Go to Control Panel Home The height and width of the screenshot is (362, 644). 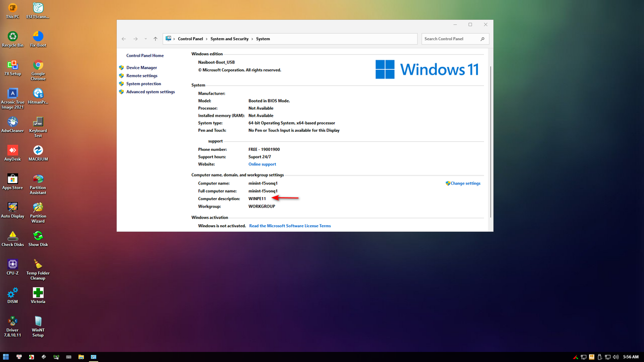click(x=145, y=55)
